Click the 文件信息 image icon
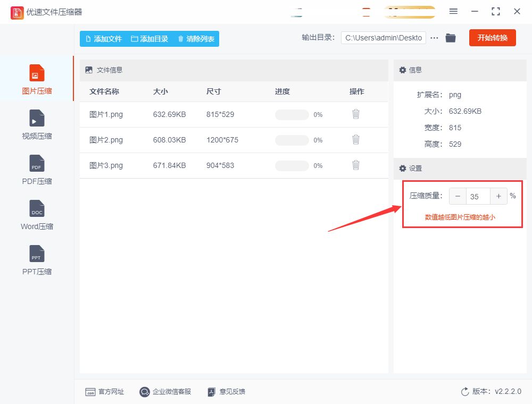Image resolution: width=532 pixels, height=404 pixels. [89, 70]
